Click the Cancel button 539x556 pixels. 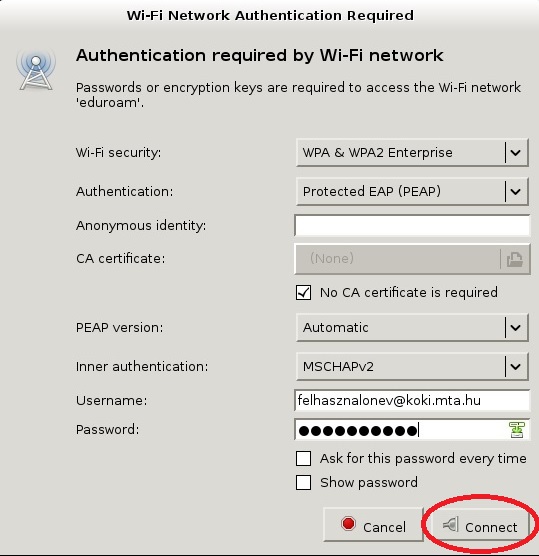(x=374, y=524)
